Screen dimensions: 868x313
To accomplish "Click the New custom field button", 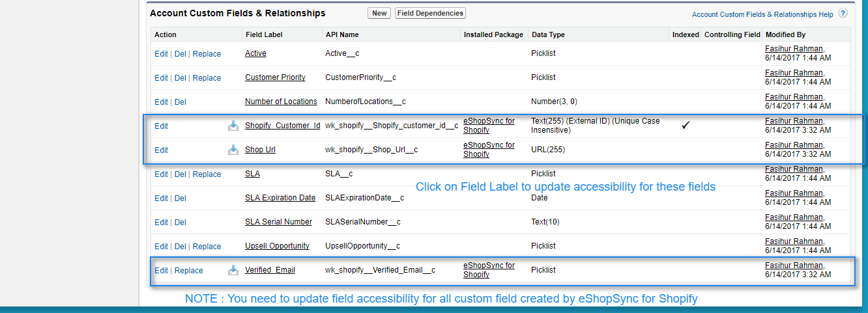I will 379,13.
